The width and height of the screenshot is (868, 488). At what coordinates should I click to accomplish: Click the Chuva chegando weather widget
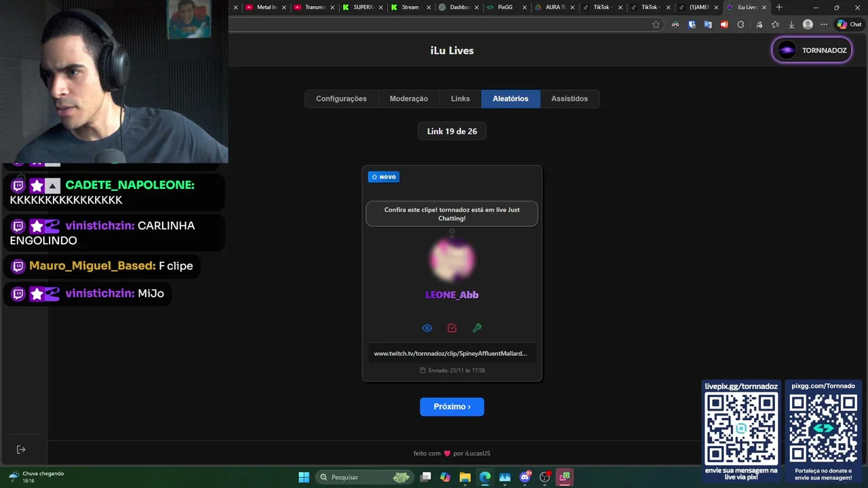coord(37,477)
